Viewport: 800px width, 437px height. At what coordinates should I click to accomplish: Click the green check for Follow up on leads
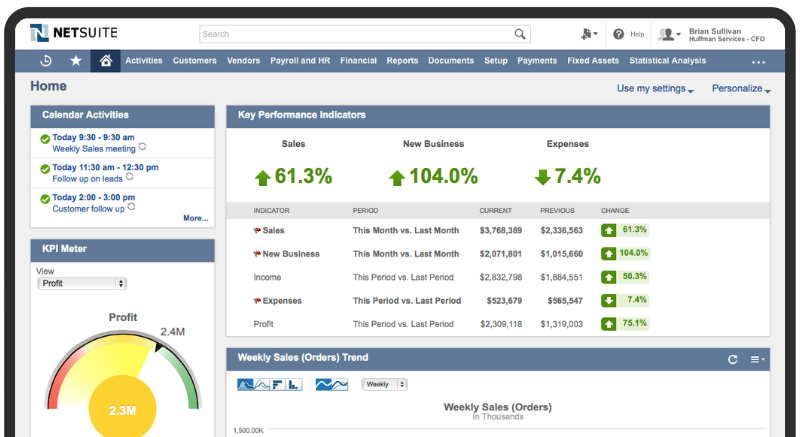(x=45, y=169)
